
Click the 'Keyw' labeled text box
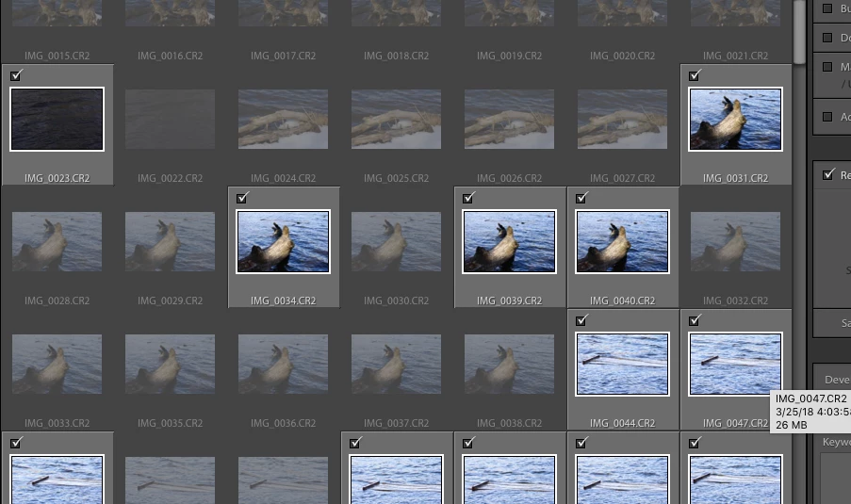tap(836, 479)
